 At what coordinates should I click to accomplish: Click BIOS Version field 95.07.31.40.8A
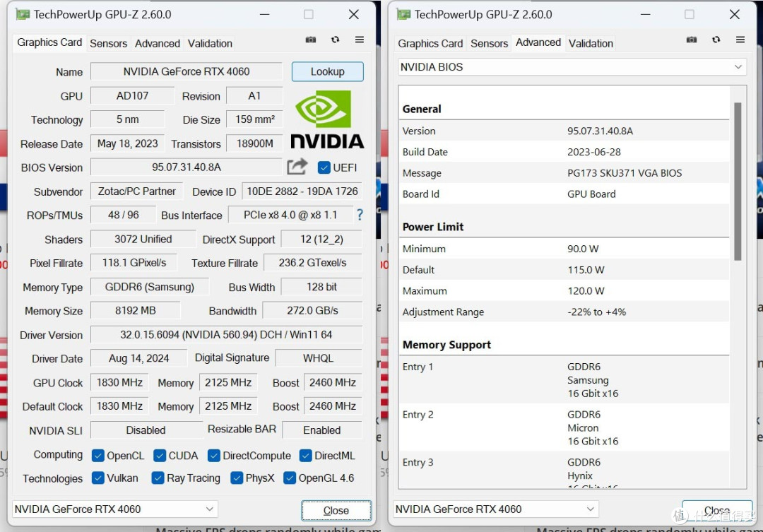click(187, 167)
